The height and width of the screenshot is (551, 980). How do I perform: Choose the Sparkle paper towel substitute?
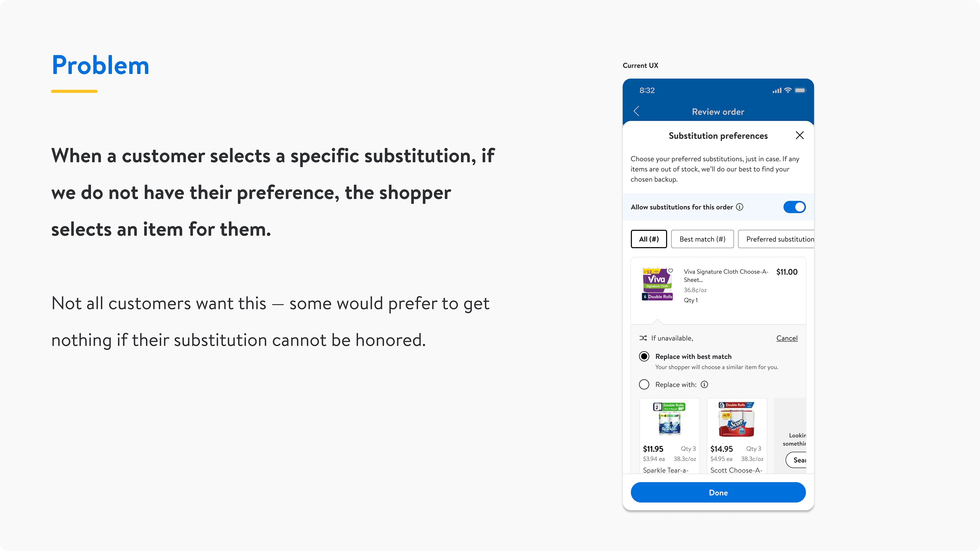(x=669, y=436)
